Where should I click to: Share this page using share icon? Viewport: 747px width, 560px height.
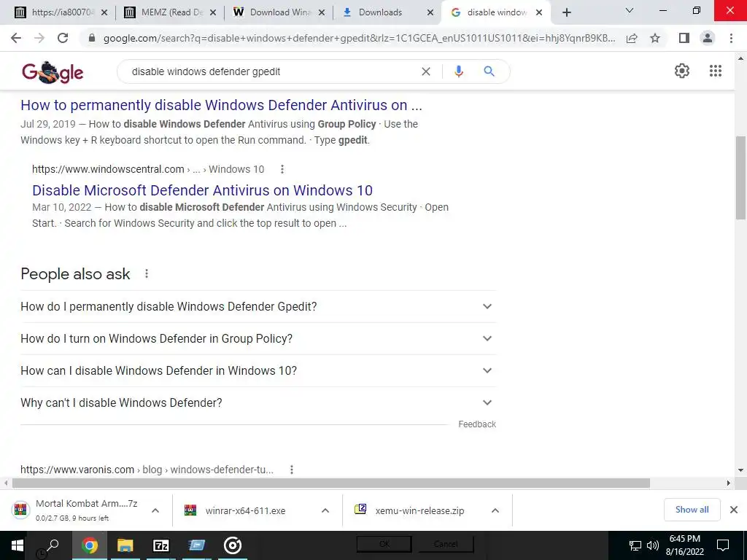click(x=632, y=38)
